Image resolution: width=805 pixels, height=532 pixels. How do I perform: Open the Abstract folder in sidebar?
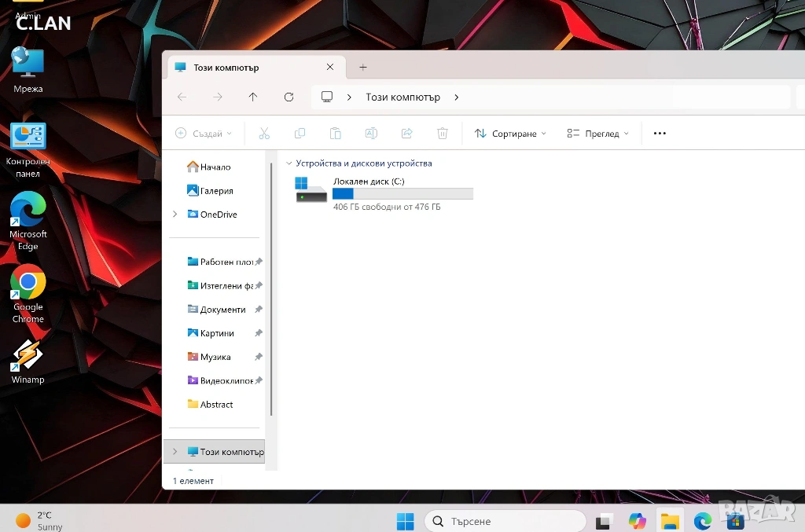[x=216, y=405]
